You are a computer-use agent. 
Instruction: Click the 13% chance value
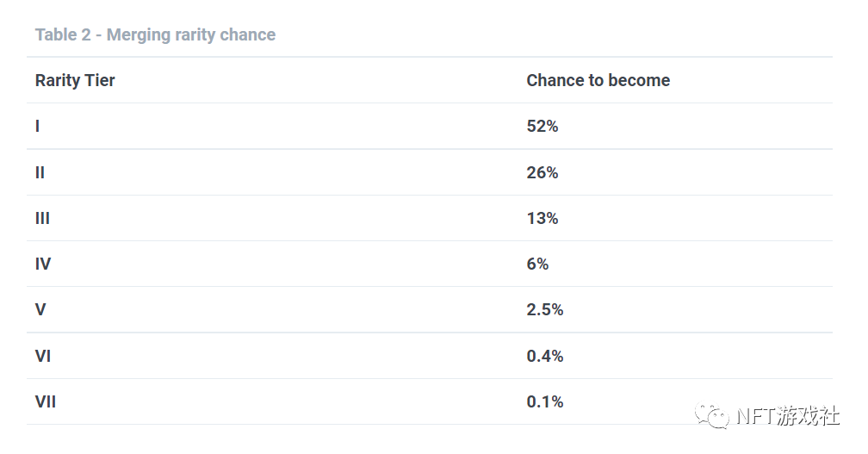pyautogui.click(x=542, y=218)
